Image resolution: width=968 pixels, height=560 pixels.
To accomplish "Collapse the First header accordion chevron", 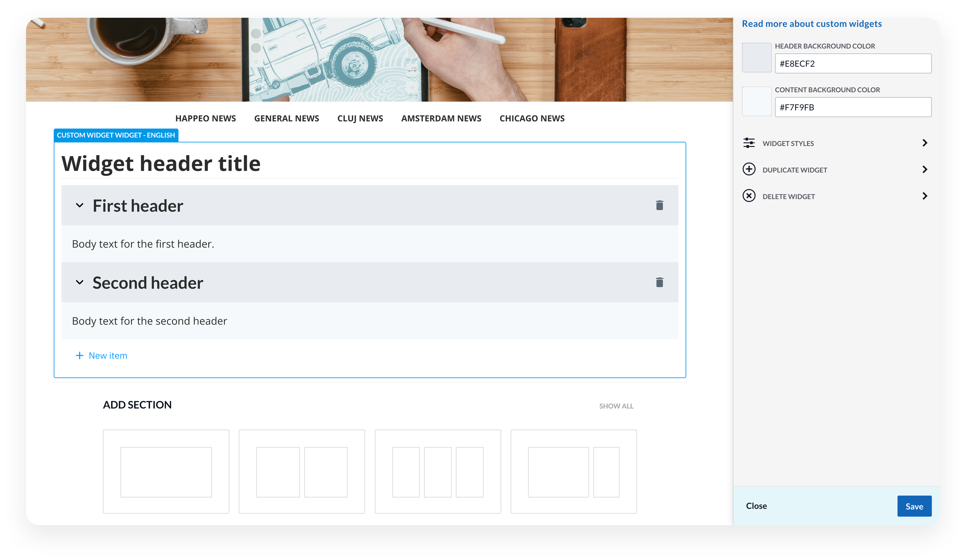I will pyautogui.click(x=80, y=205).
